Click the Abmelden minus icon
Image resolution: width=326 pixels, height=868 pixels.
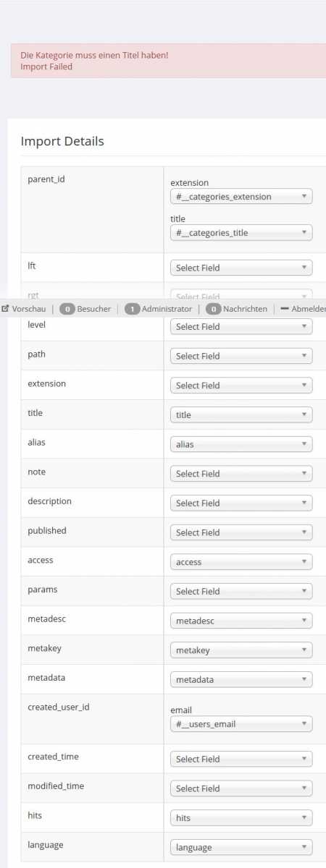285,309
